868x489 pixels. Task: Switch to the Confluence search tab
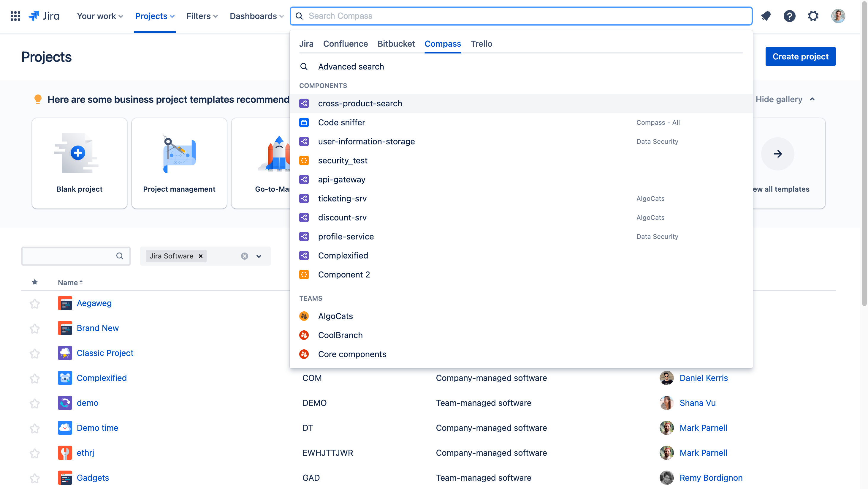[x=345, y=44]
